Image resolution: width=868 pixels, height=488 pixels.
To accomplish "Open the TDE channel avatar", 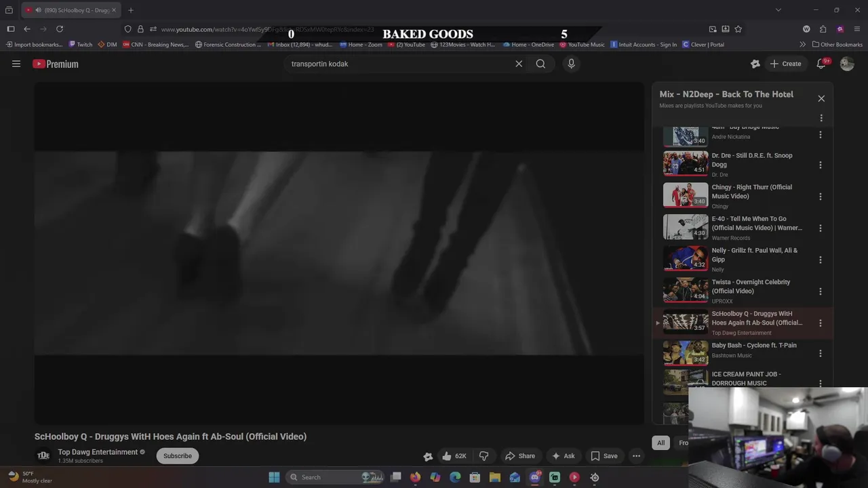I will click(43, 455).
